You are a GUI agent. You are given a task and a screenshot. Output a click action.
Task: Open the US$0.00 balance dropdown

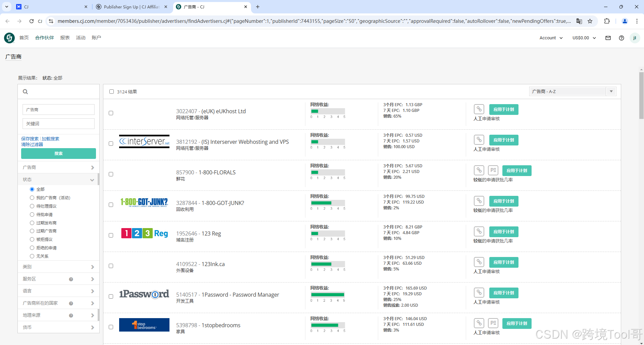click(x=584, y=38)
